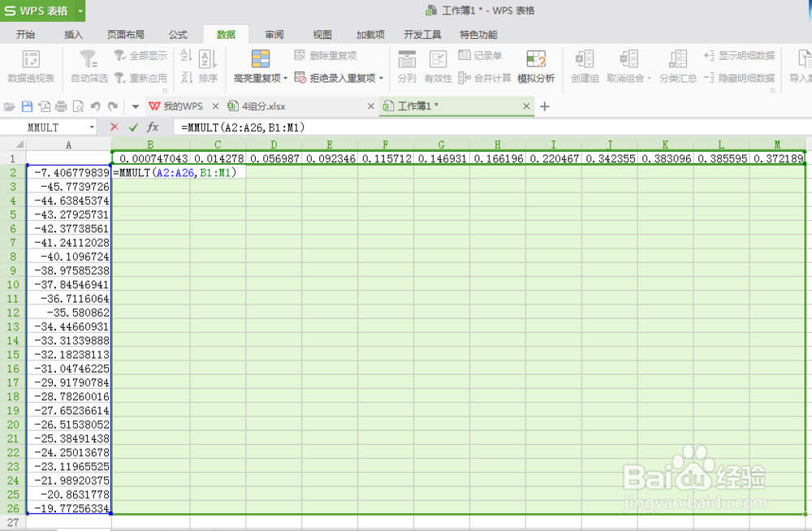The height and width of the screenshot is (531, 812).
Task: Click the open folder icon in quick toolbar
Action: pos(9,106)
